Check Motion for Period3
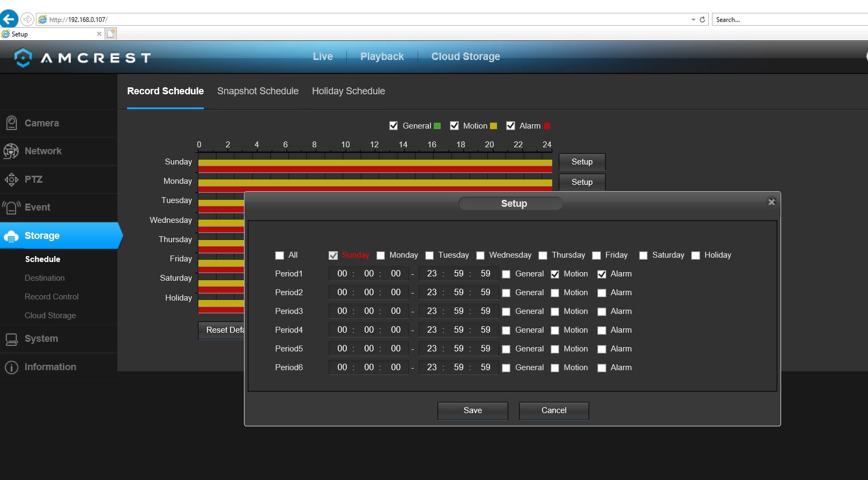The image size is (868, 480). (555, 312)
